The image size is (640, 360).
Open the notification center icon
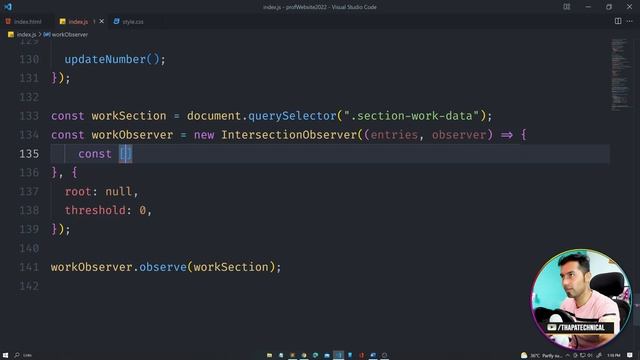630,356
